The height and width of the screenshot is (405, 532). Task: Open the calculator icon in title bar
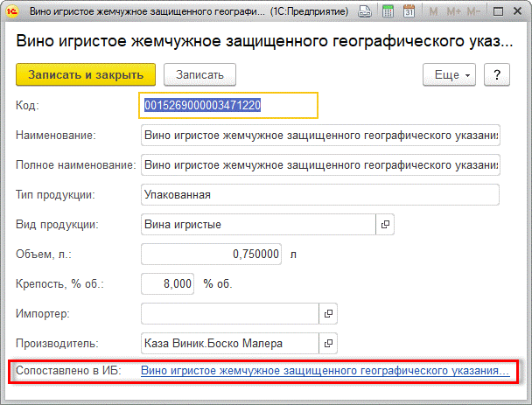click(x=388, y=11)
